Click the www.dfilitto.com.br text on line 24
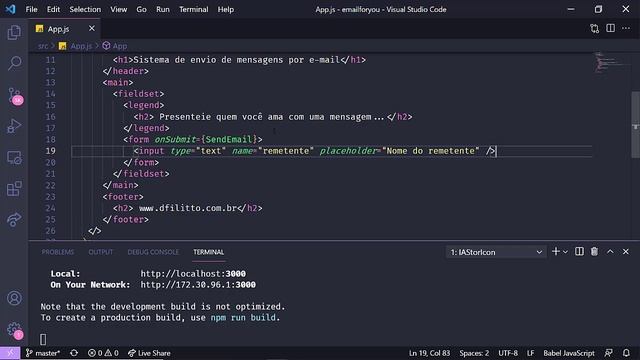 [x=188, y=208]
